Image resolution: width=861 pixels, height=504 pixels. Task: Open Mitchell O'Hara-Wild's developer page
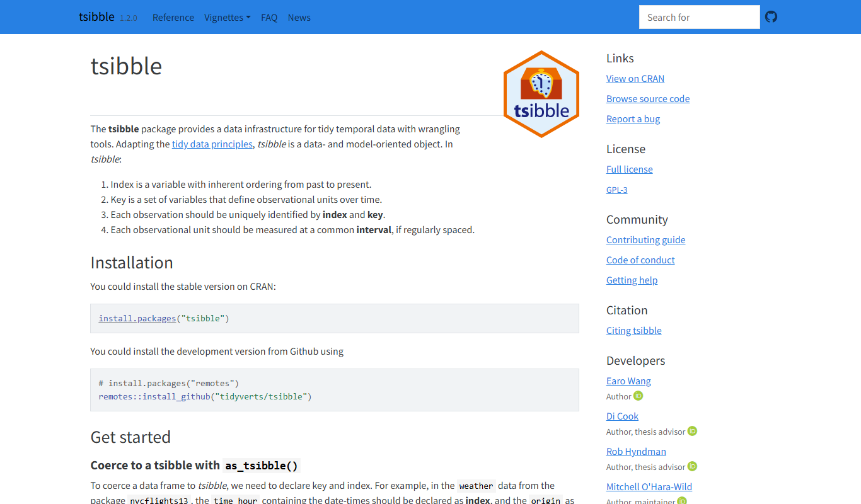(x=649, y=487)
